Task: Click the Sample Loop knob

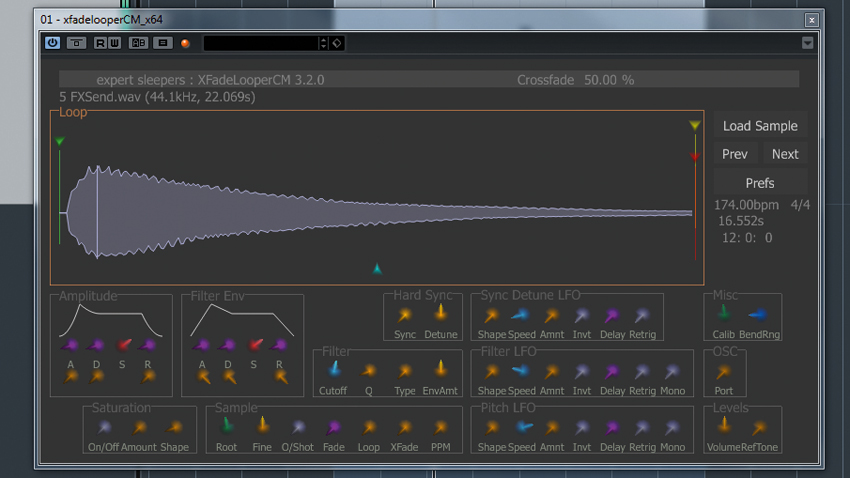Action: click(x=369, y=428)
